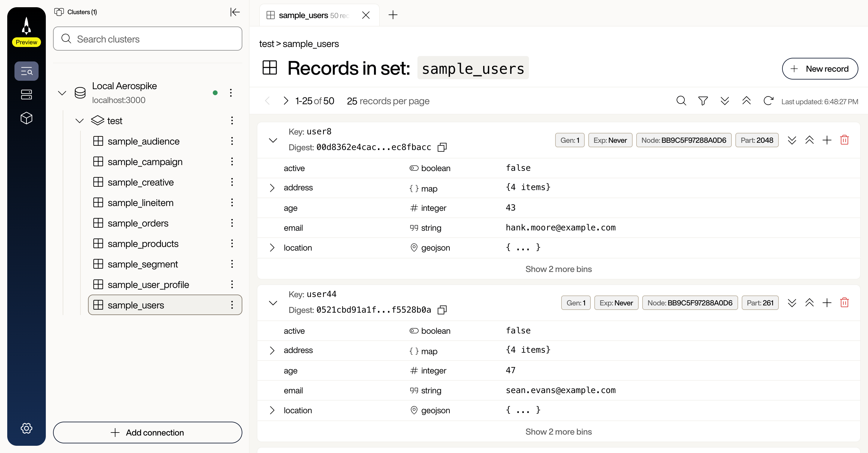This screenshot has width=868, height=453.
Task: Select the browse records sidebar icon
Action: [x=26, y=71]
